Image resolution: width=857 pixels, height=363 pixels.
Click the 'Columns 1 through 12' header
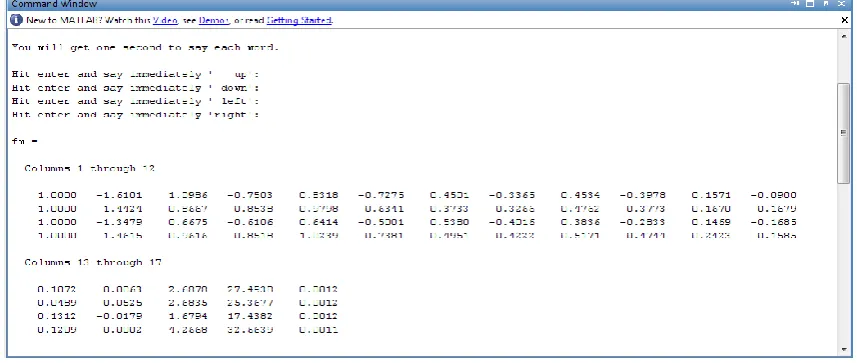pos(90,168)
